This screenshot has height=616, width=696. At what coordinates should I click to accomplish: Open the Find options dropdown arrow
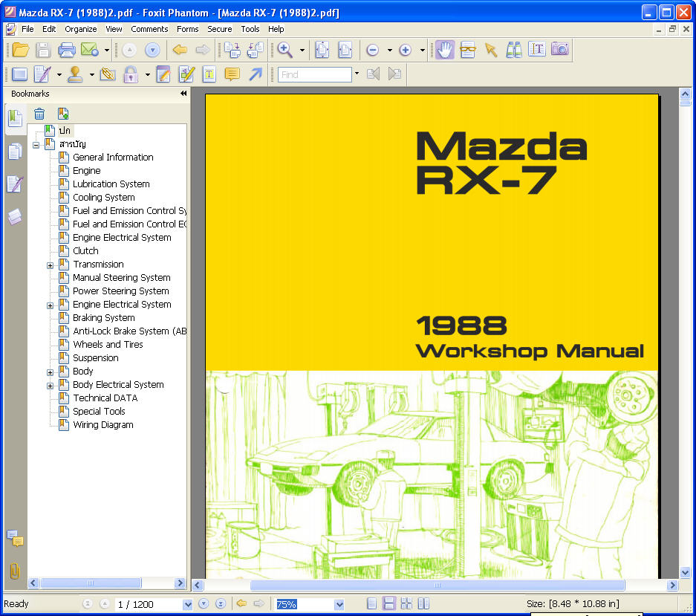tap(357, 74)
